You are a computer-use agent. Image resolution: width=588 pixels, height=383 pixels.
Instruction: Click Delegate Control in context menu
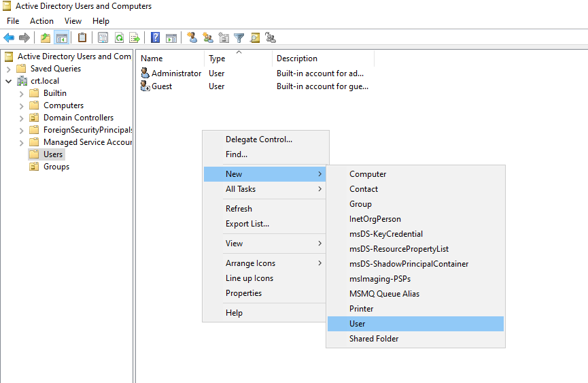[264, 139]
